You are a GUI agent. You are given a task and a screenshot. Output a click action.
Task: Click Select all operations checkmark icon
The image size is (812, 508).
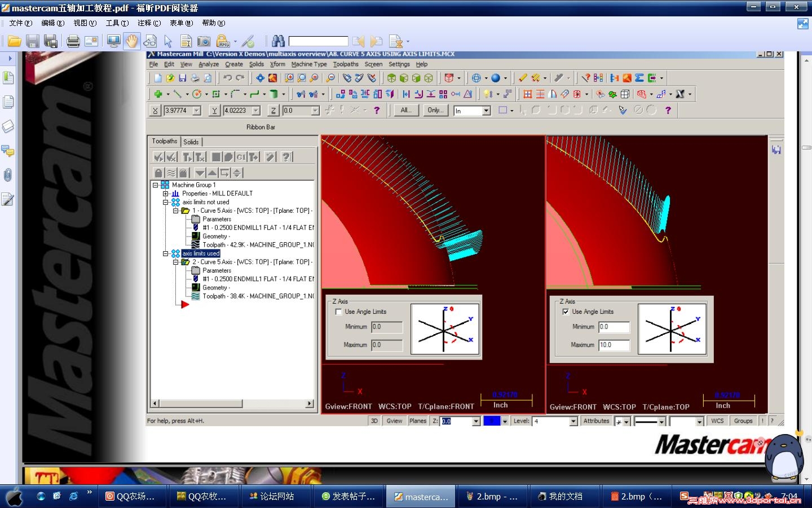point(158,157)
